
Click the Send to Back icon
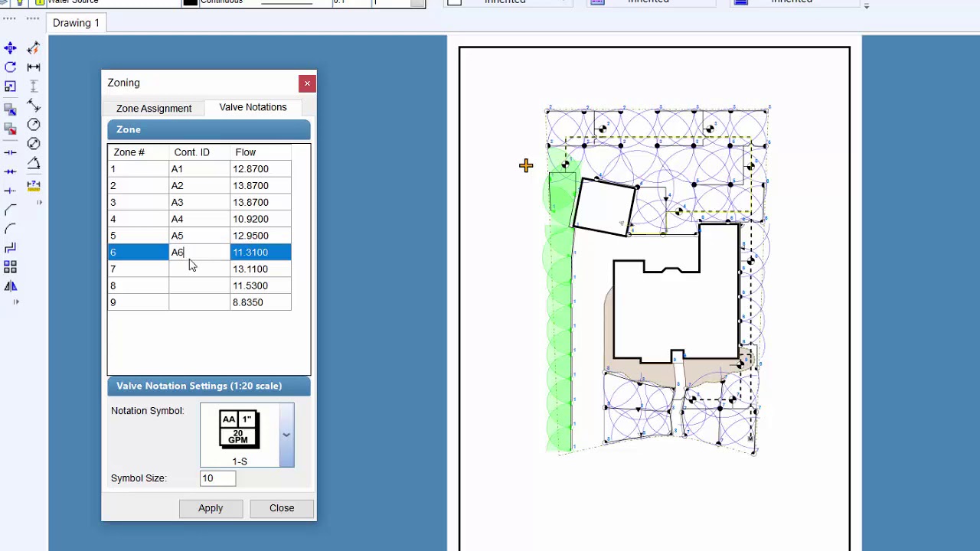[10, 129]
